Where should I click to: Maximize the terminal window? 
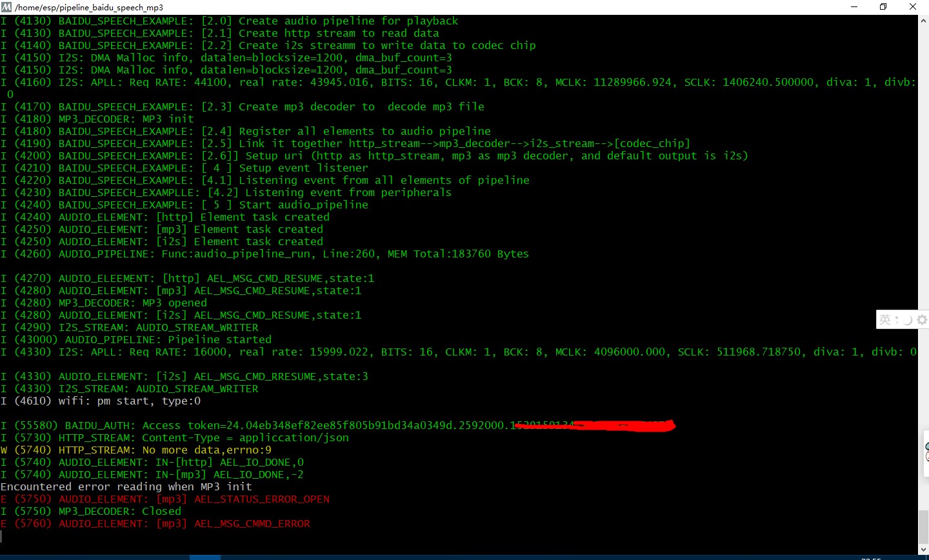[x=883, y=7]
